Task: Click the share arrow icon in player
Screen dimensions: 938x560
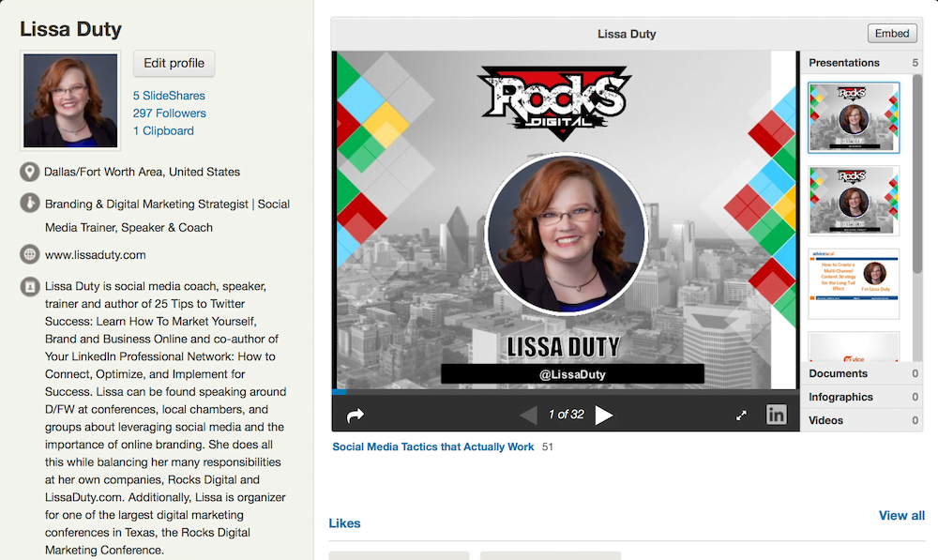Action: tap(356, 416)
